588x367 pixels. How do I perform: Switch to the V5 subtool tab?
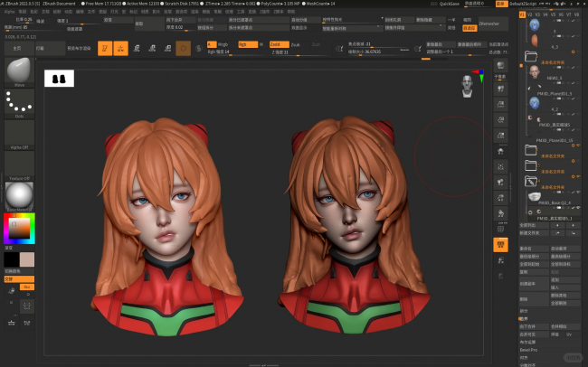[553, 14]
